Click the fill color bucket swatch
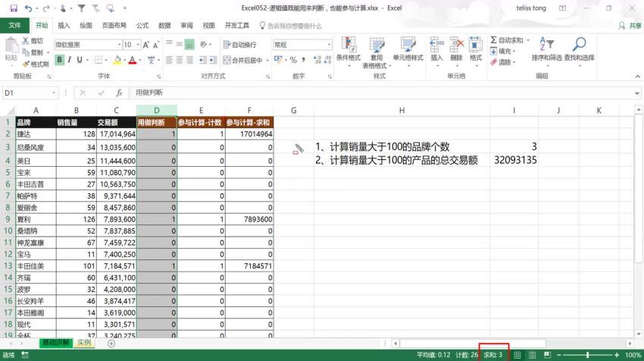Image resolution: width=644 pixels, height=361 pixels. 117,60
